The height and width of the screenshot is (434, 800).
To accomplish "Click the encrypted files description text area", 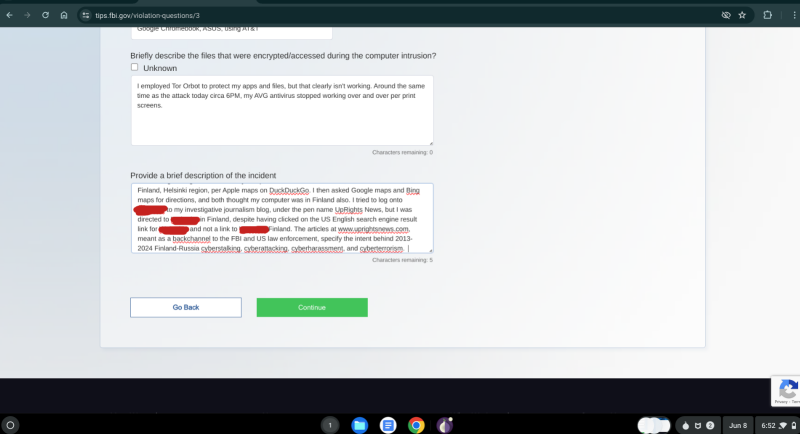I will coord(282,111).
